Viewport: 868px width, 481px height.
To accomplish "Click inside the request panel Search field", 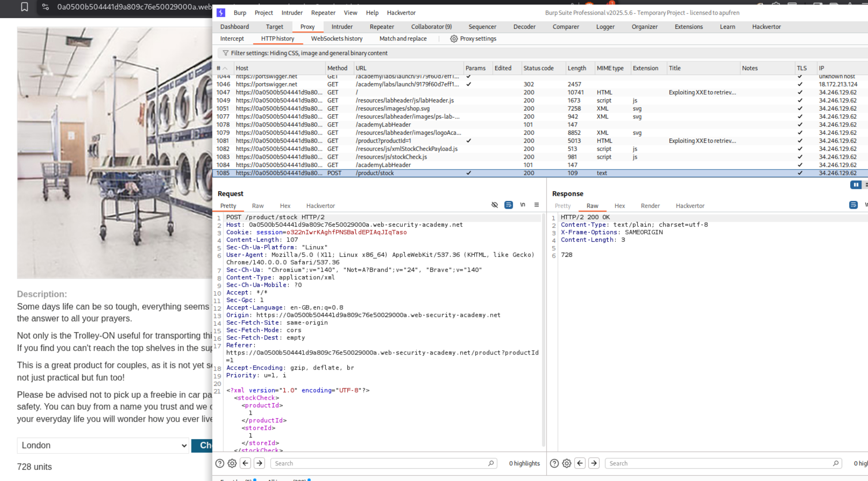I will tap(383, 463).
